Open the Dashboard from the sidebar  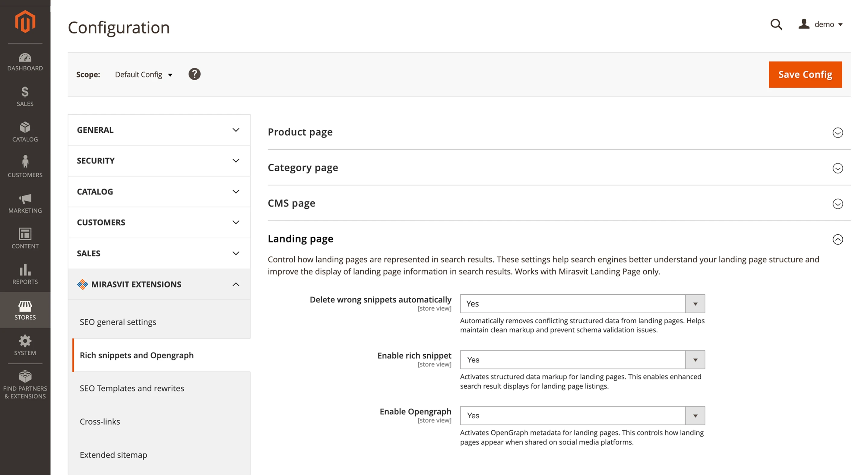pyautogui.click(x=25, y=62)
